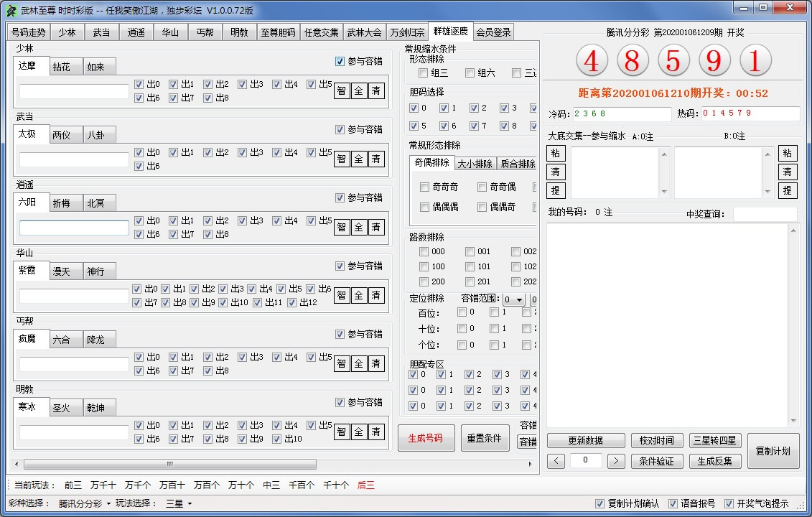Screen dimensions: 812x517
Task: Click the right arrow button beside the counter
Action: point(616,461)
